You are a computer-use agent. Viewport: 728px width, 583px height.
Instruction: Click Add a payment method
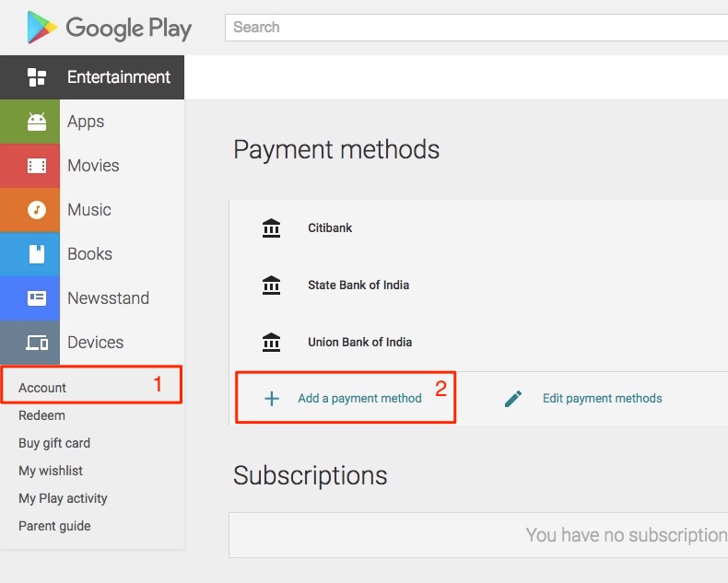[359, 398]
